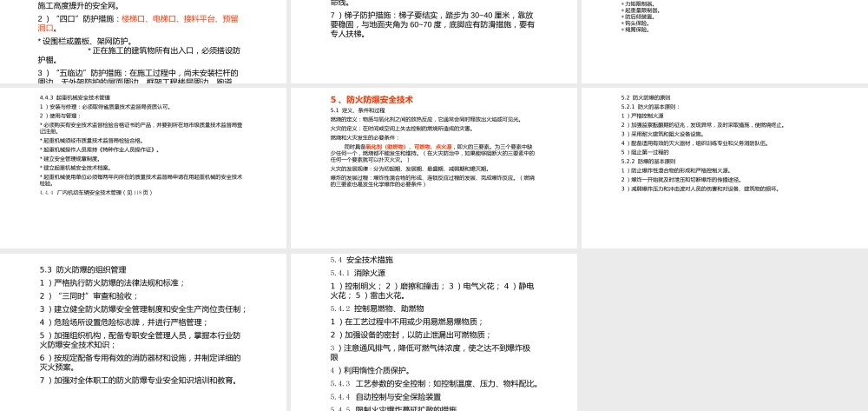Click the line 建立安全管理规章制度

(x=69, y=158)
